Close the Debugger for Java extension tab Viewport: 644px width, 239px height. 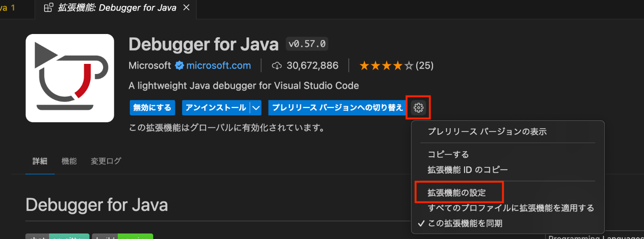[186, 8]
